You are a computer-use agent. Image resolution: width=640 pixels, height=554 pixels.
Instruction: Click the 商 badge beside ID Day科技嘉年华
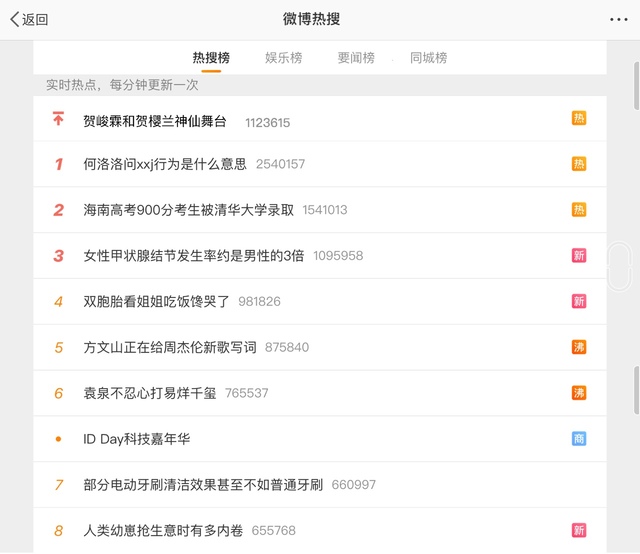[579, 439]
